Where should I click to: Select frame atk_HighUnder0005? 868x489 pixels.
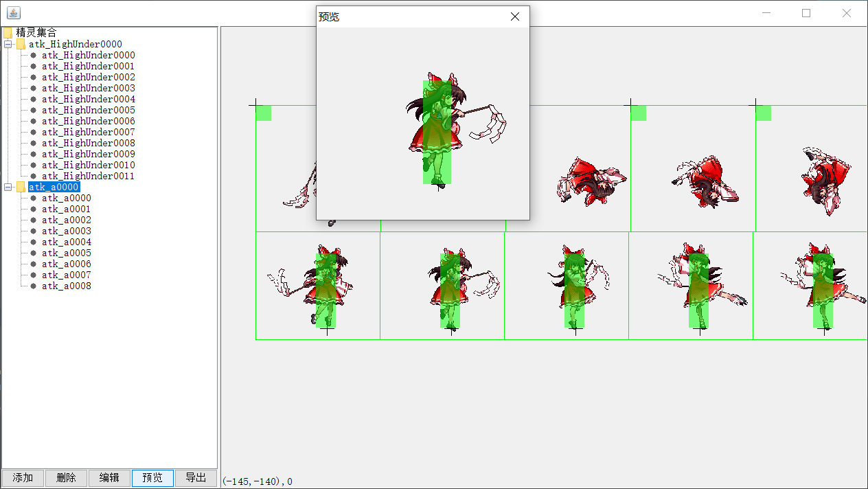(x=88, y=110)
